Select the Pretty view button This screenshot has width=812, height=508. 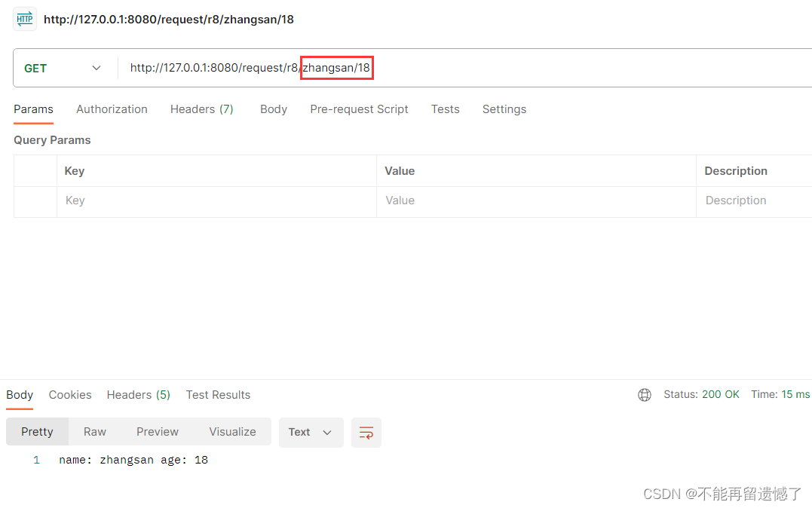37,432
